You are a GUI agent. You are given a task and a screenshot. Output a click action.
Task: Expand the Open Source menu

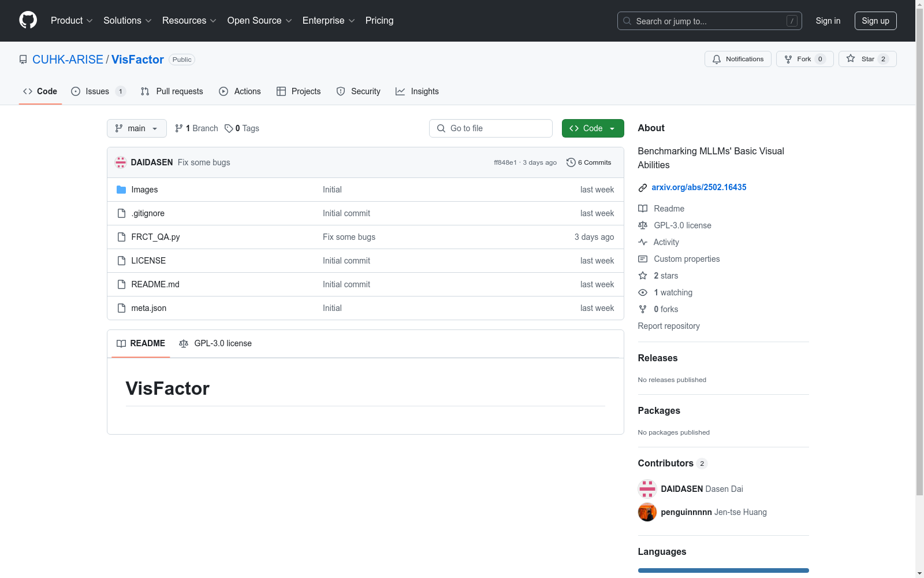pyautogui.click(x=260, y=21)
